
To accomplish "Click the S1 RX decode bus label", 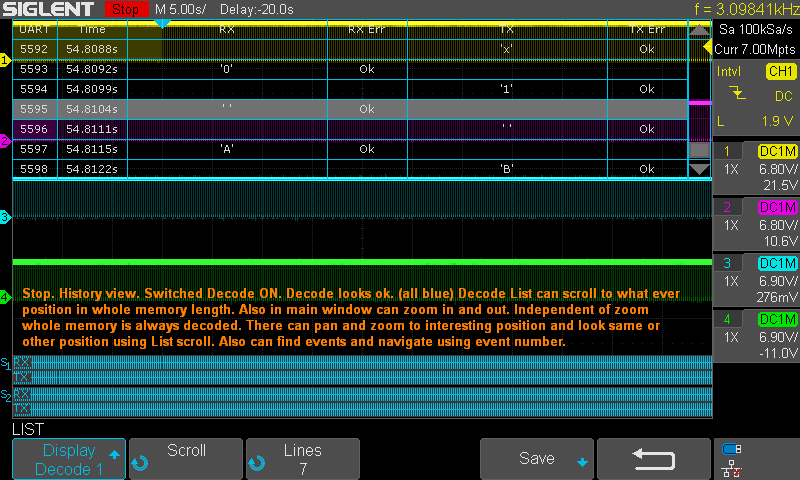I will click(x=21, y=362).
